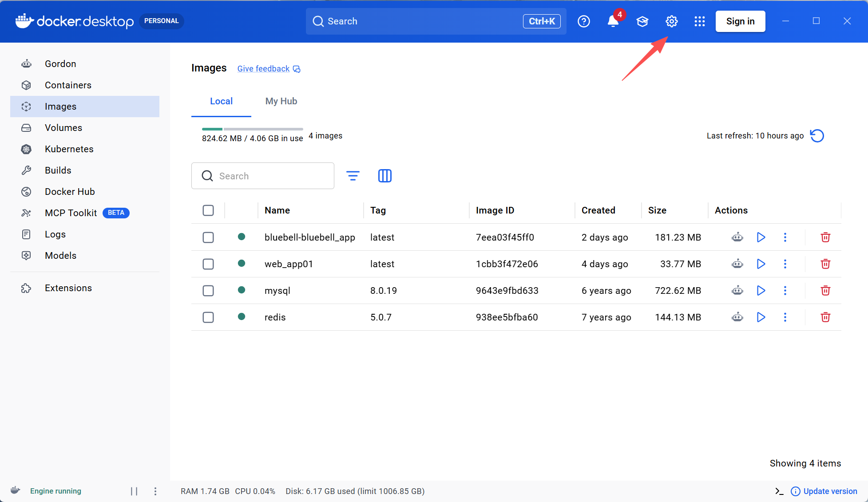Check the redis row checkbox
This screenshot has width=868, height=502.
[208, 317]
